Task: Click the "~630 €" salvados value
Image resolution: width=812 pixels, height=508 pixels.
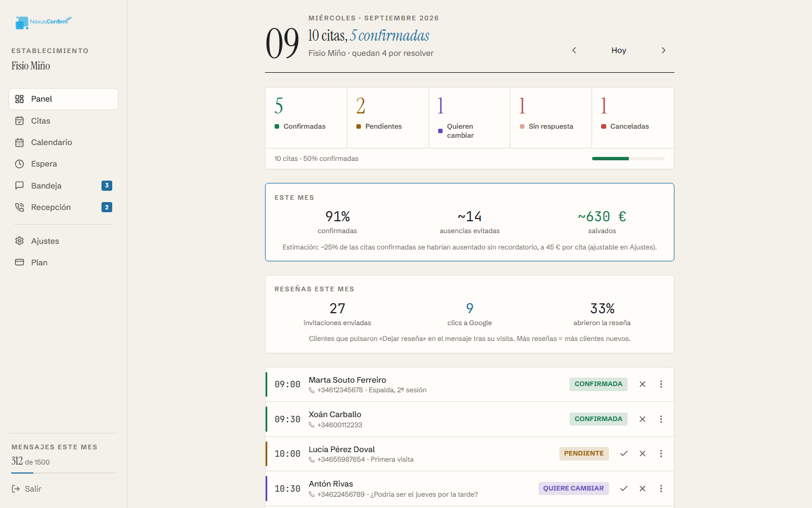Action: [x=602, y=217]
